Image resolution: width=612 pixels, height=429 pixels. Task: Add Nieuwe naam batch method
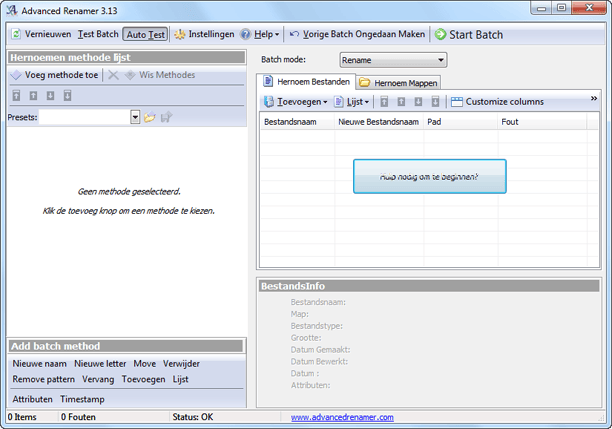(x=39, y=364)
